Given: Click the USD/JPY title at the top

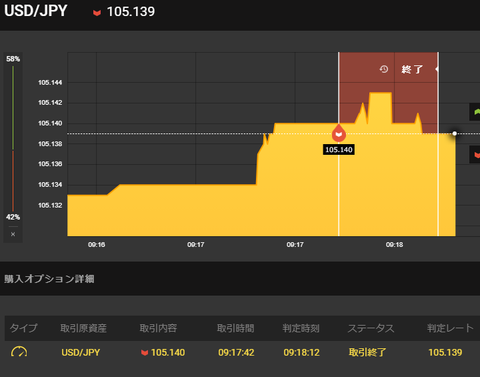Looking at the screenshot, I should point(36,11).
